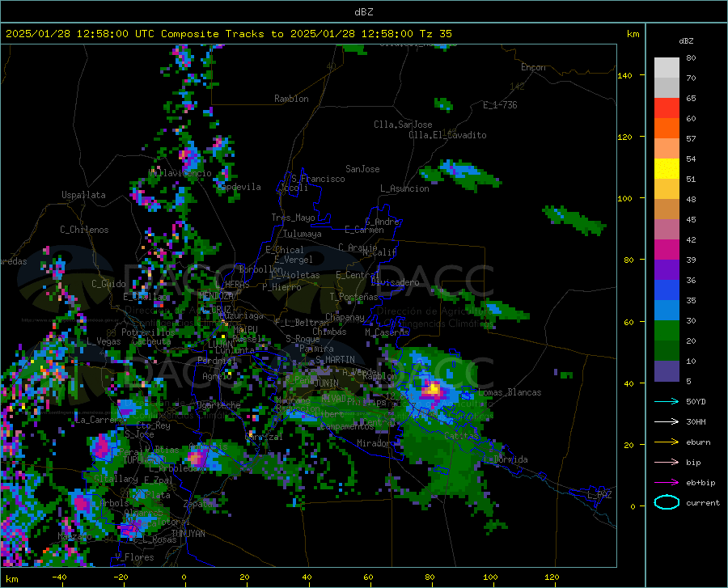Click the Chapanay map label
This screenshot has height=588, width=728.
[x=345, y=317]
